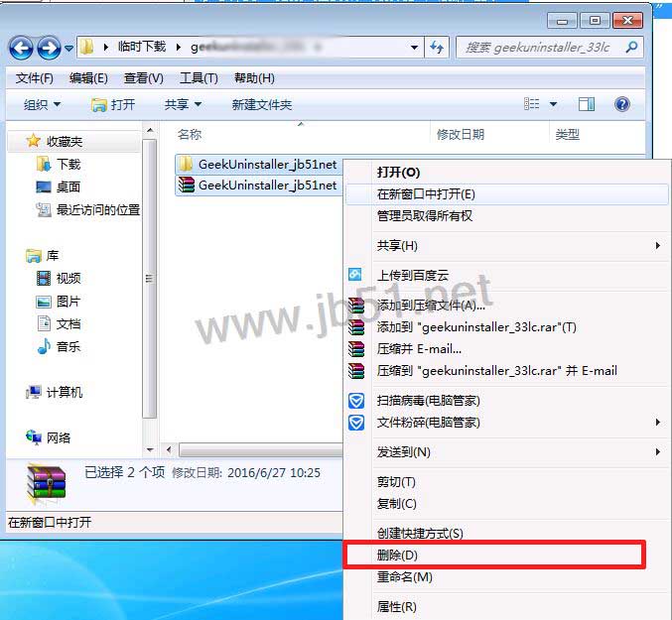Expand the 共享 toolbar dropdown
Image resolution: width=672 pixels, height=620 pixels.
183,104
